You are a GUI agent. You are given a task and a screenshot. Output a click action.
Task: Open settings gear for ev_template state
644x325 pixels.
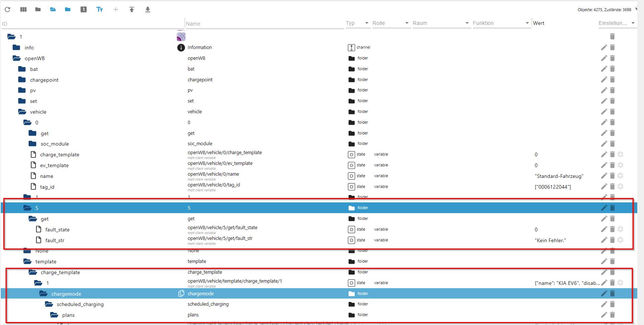(x=620, y=165)
